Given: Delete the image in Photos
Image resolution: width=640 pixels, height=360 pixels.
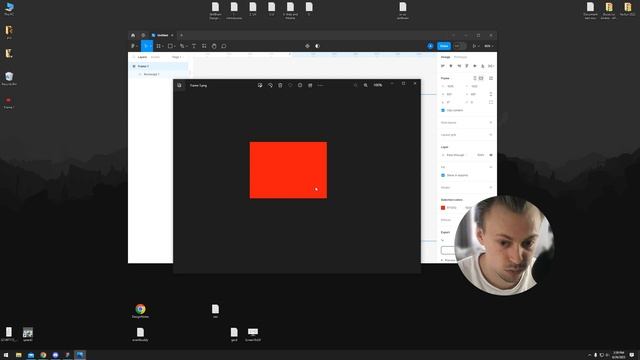Looking at the screenshot, I should [280, 85].
